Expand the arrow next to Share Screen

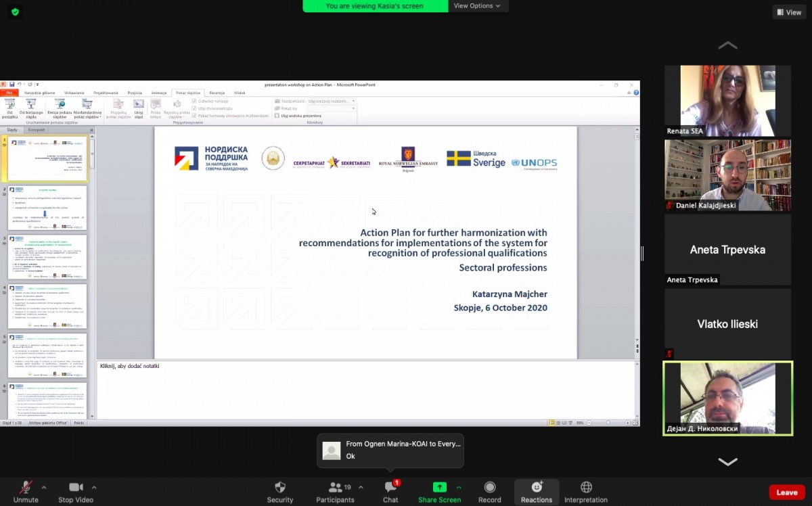point(459,487)
